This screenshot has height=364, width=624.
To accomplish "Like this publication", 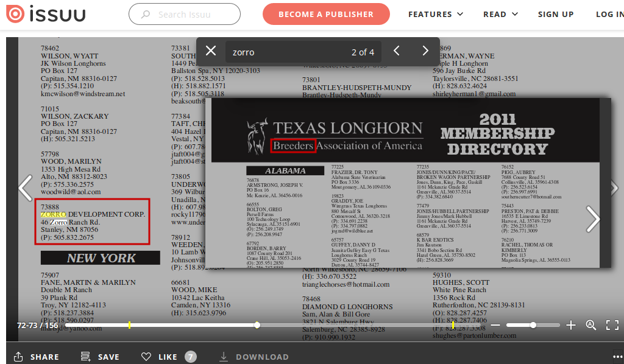I will point(160,357).
